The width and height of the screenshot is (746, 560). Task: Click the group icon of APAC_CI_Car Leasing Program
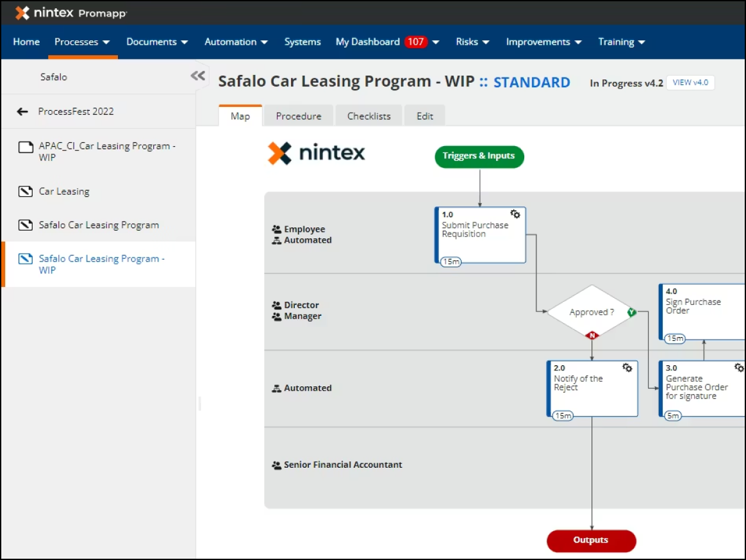click(x=26, y=147)
